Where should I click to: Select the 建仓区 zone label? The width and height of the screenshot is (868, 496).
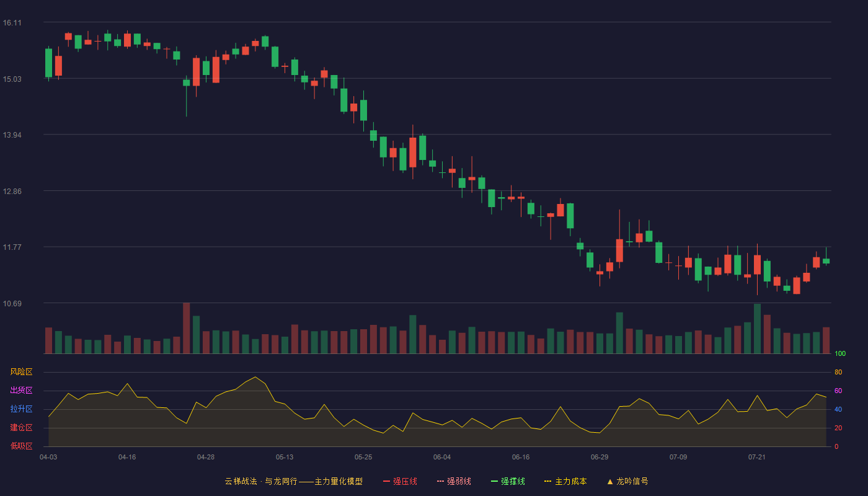click(22, 428)
